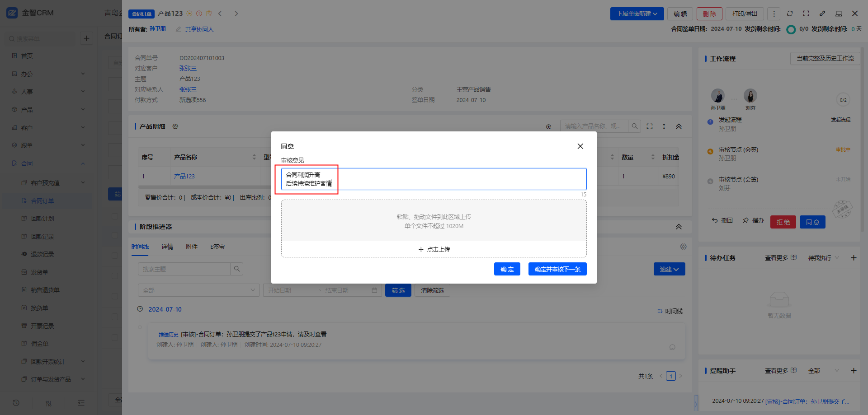Switch to the 详情 tab
This screenshot has width=868, height=415.
pos(167,247)
